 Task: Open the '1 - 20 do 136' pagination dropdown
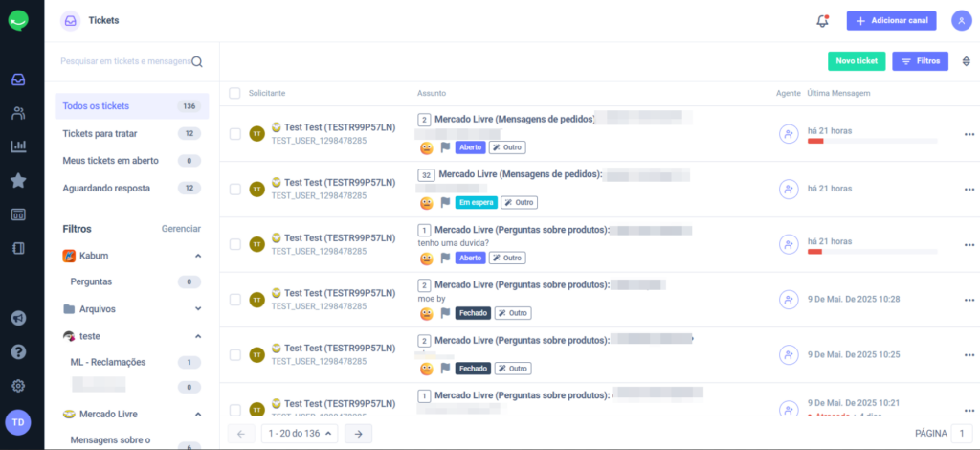click(300, 433)
